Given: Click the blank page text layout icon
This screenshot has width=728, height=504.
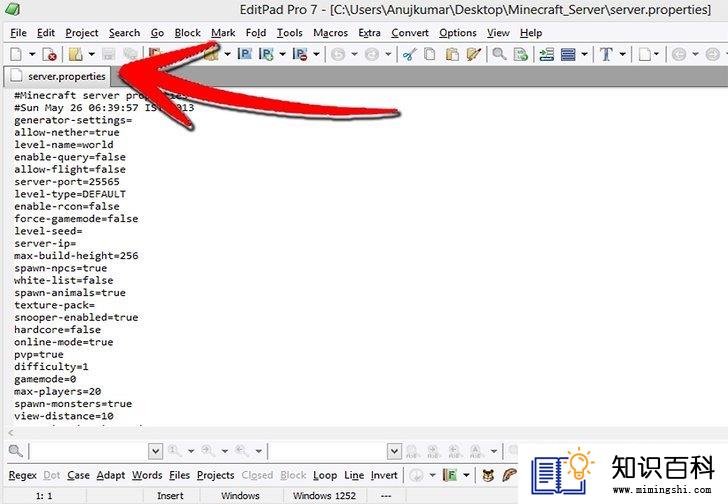Looking at the screenshot, I should click(644, 54).
